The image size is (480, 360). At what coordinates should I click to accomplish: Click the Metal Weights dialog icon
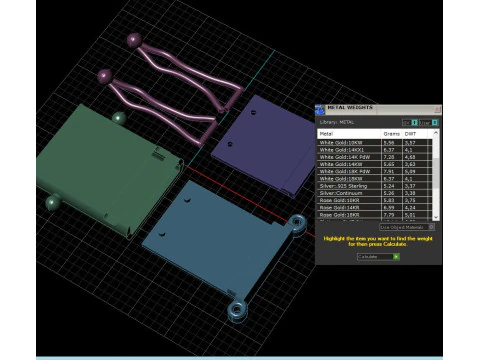pyautogui.click(x=319, y=109)
